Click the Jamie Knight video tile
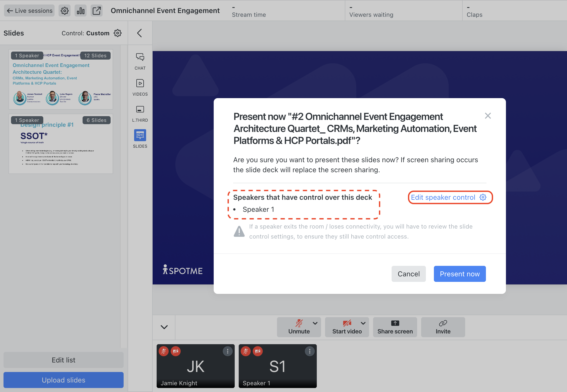Viewport: 567px width, 392px height. (x=196, y=366)
